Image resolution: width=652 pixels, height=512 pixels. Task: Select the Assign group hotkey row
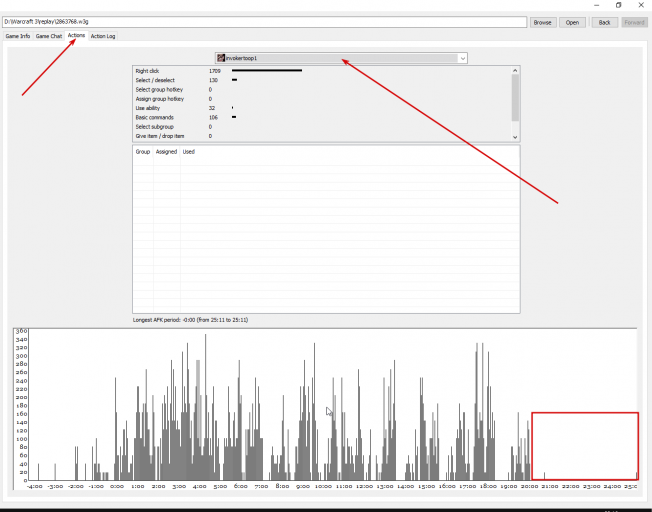point(322,99)
